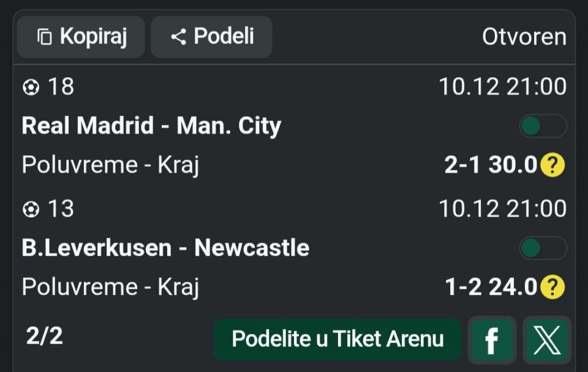
Task: Open the B.Leverkusen - Newcastle match
Action: pyautogui.click(x=165, y=248)
